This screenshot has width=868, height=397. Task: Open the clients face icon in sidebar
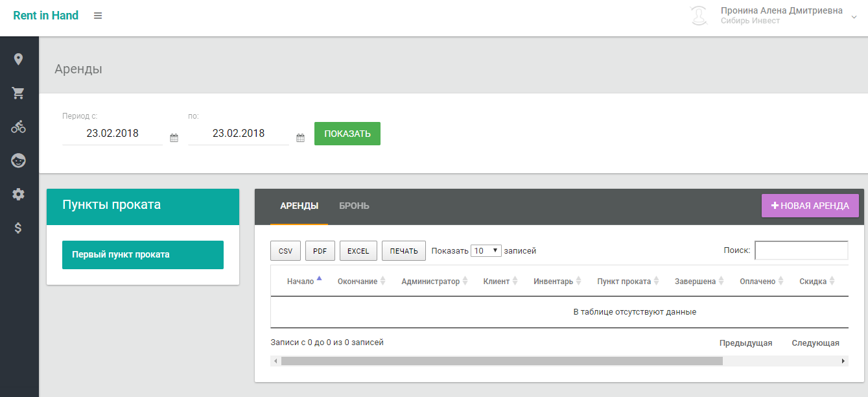[x=19, y=160]
